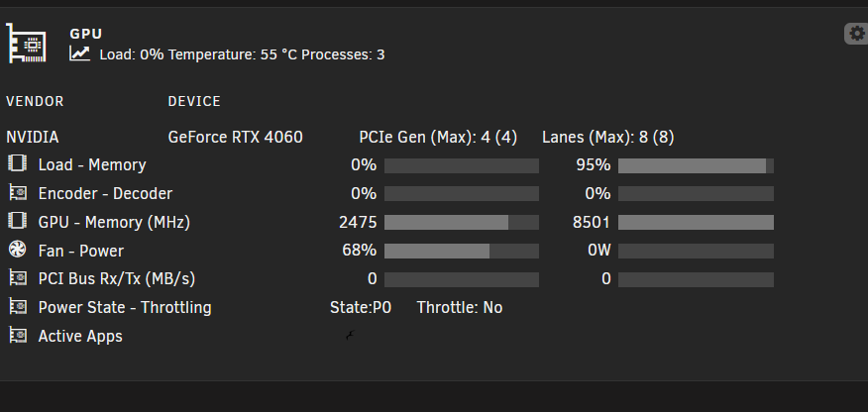
Task: Open the GPU settings gear icon
Action: (856, 34)
